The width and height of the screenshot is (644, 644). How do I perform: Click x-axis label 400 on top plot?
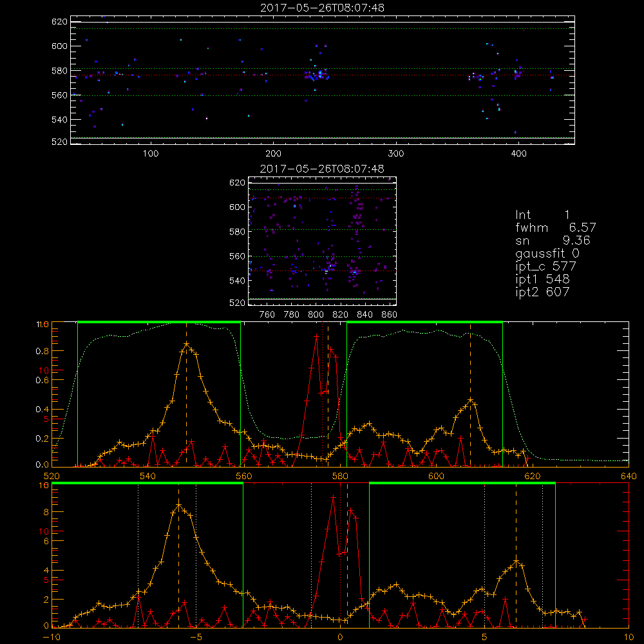click(518, 154)
